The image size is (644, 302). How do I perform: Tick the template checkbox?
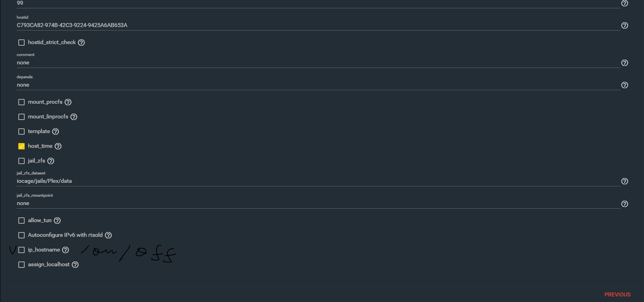click(x=21, y=132)
